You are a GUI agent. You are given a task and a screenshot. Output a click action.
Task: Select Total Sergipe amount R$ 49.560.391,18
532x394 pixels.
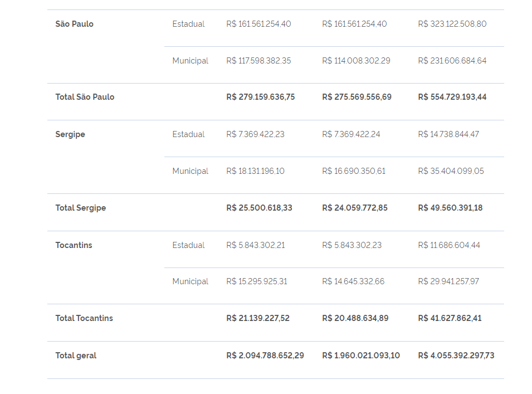[x=450, y=208]
